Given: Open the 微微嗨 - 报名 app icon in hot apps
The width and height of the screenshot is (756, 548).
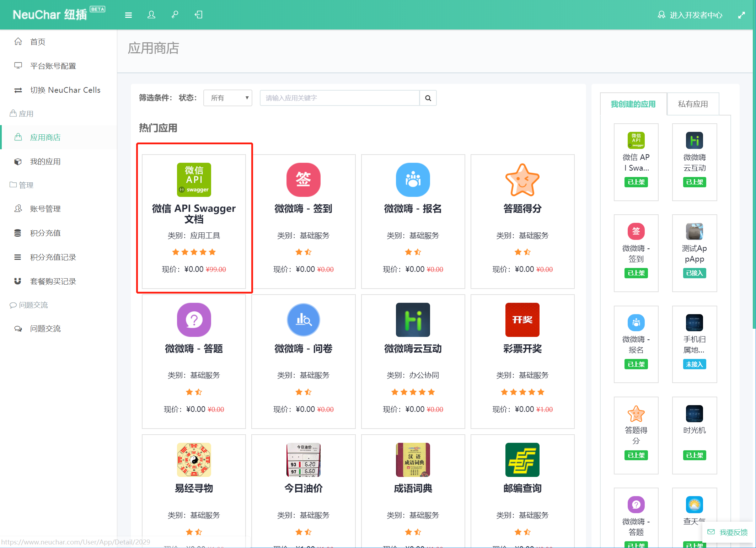Looking at the screenshot, I should coord(413,180).
